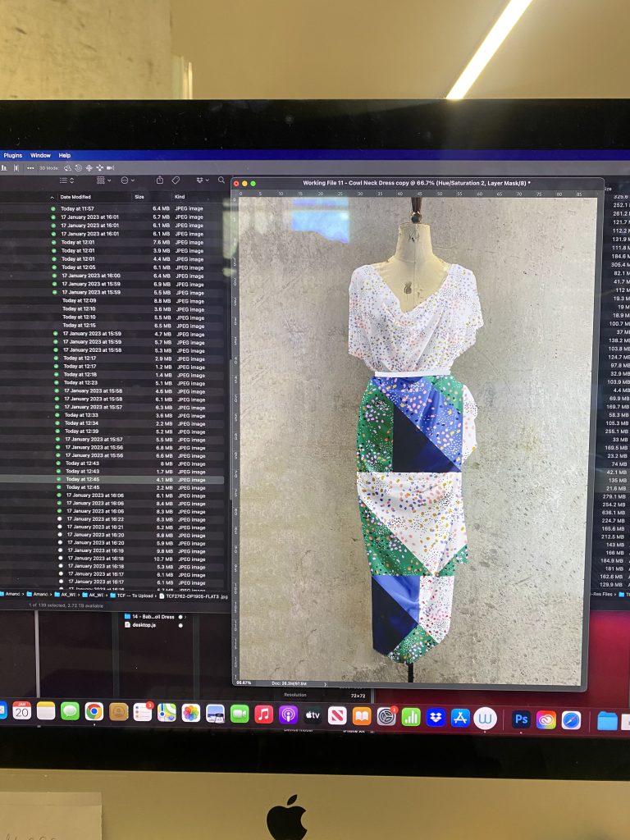Open Maps from the Dock

[167, 713]
